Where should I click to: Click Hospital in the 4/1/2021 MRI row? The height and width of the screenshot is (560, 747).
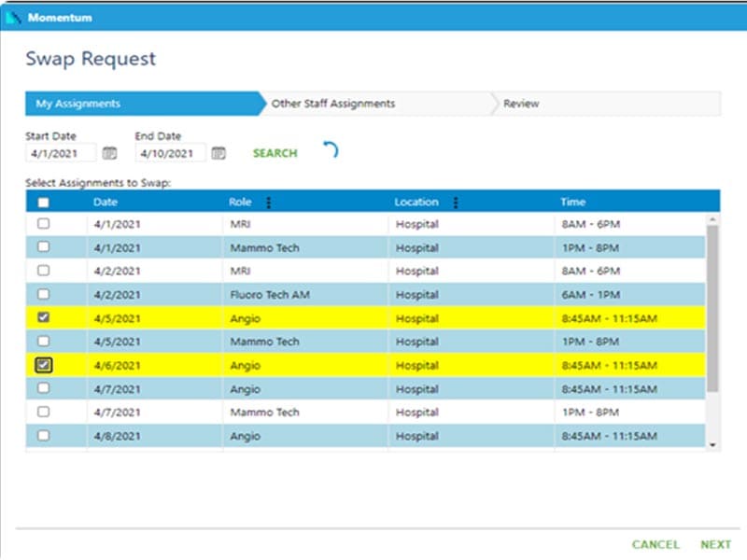pyautogui.click(x=417, y=224)
